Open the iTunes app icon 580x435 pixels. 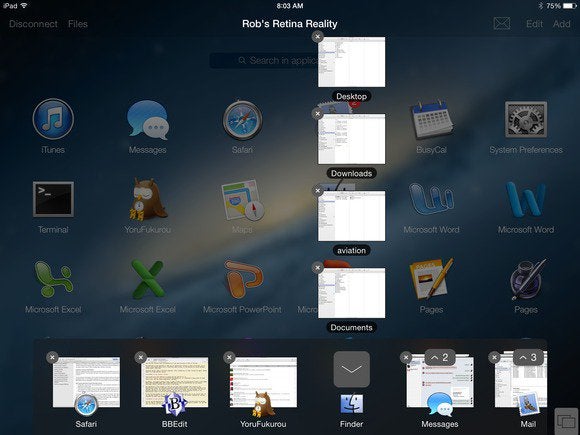(x=53, y=119)
